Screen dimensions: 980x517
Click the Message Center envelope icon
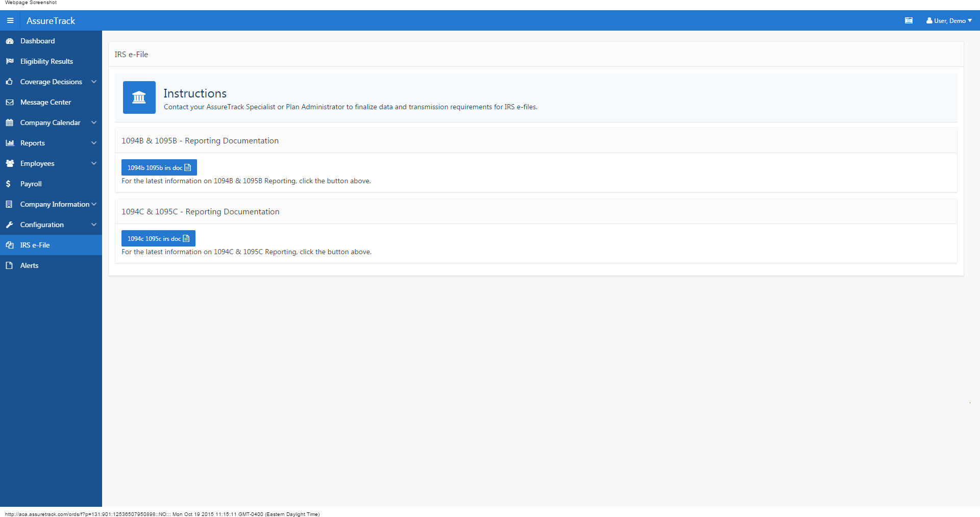click(9, 103)
